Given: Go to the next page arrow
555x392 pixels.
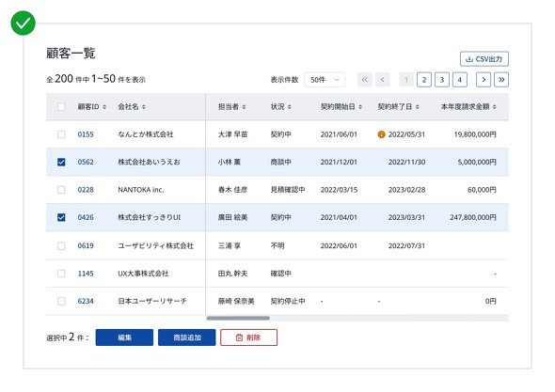Looking at the screenshot, I should coord(484,80).
